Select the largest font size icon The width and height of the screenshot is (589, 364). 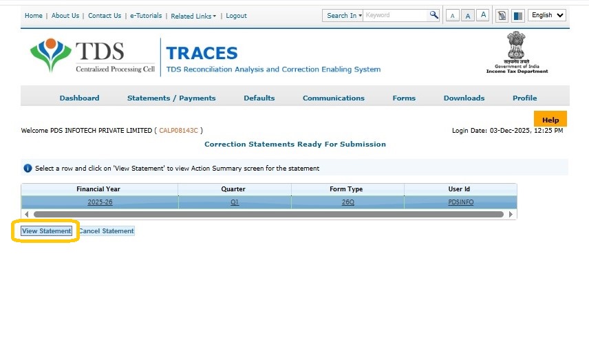[482, 15]
